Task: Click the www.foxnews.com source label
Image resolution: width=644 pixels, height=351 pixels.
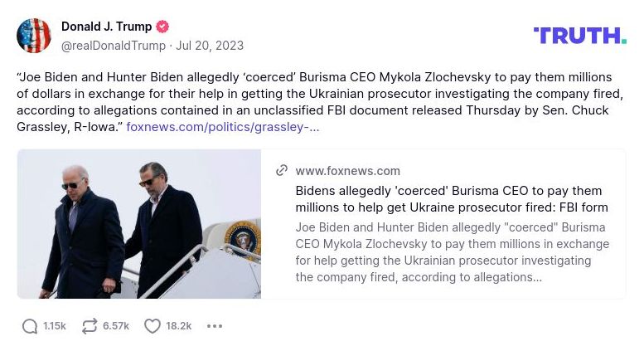Action: pos(347,170)
